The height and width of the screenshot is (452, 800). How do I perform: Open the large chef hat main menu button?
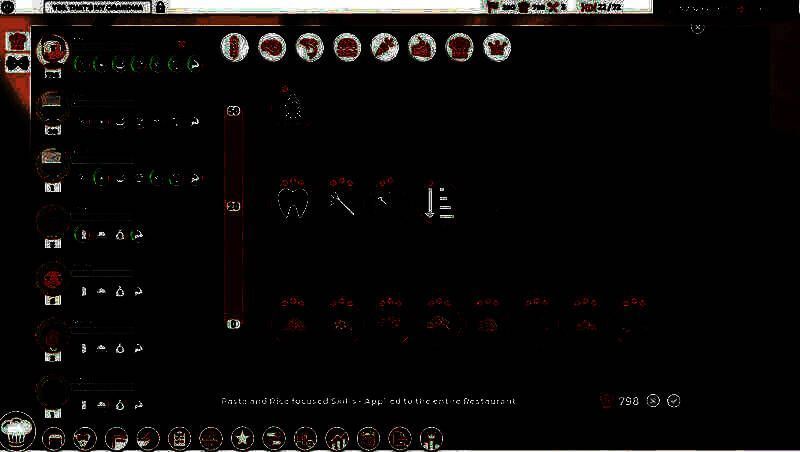[19, 432]
